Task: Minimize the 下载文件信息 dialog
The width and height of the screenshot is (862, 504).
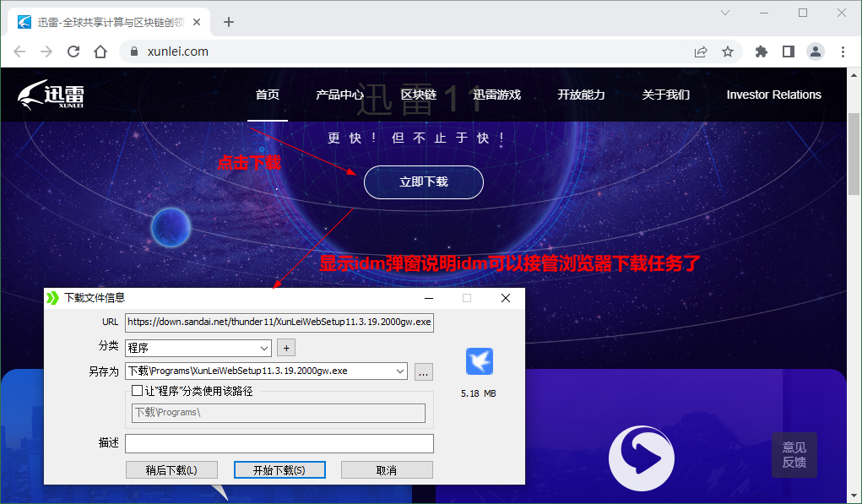Action: pyautogui.click(x=429, y=298)
